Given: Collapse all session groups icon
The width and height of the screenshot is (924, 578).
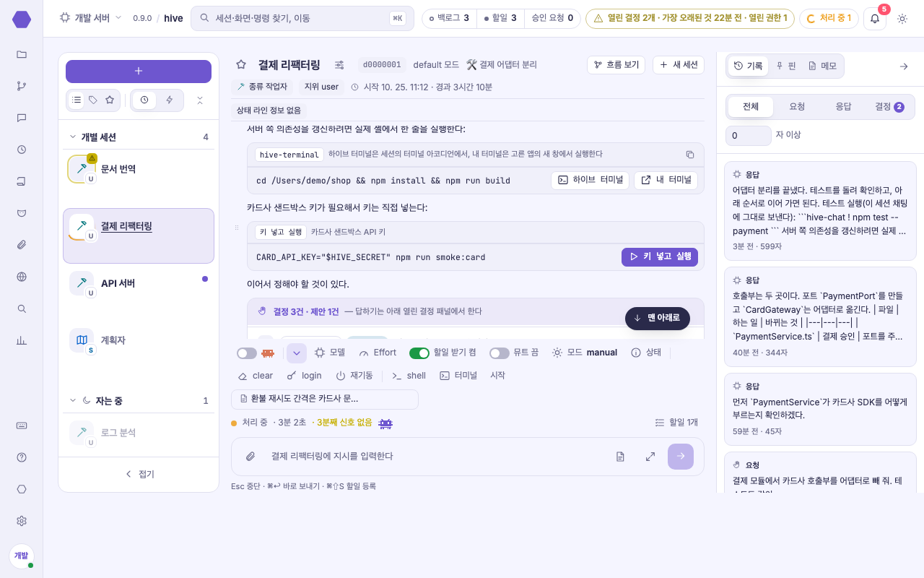Looking at the screenshot, I should (200, 100).
